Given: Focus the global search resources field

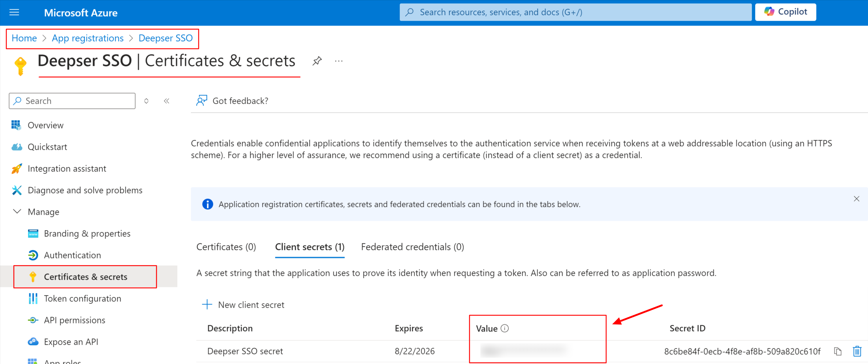Looking at the screenshot, I should coord(575,12).
